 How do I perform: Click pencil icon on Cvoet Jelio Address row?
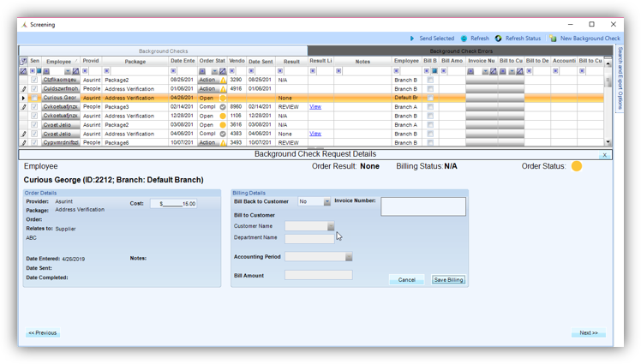(x=24, y=134)
